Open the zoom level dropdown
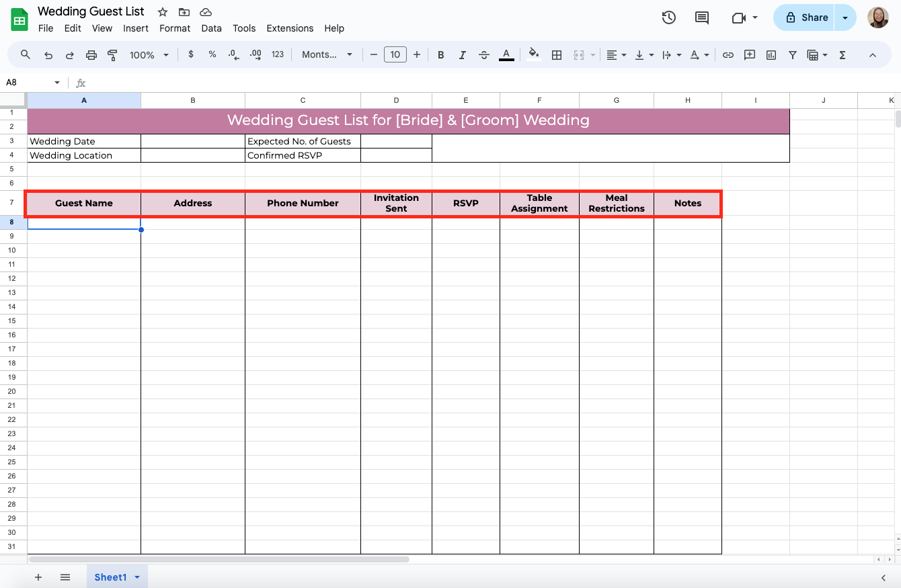The image size is (901, 588). pyautogui.click(x=149, y=54)
